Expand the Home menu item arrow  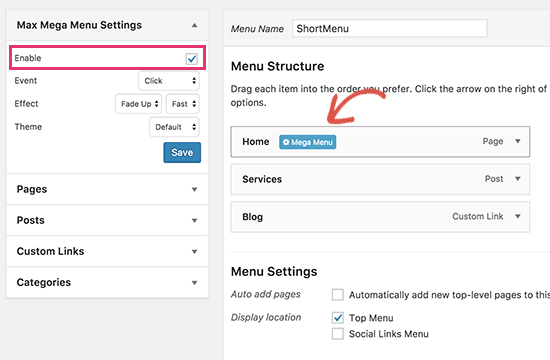518,141
